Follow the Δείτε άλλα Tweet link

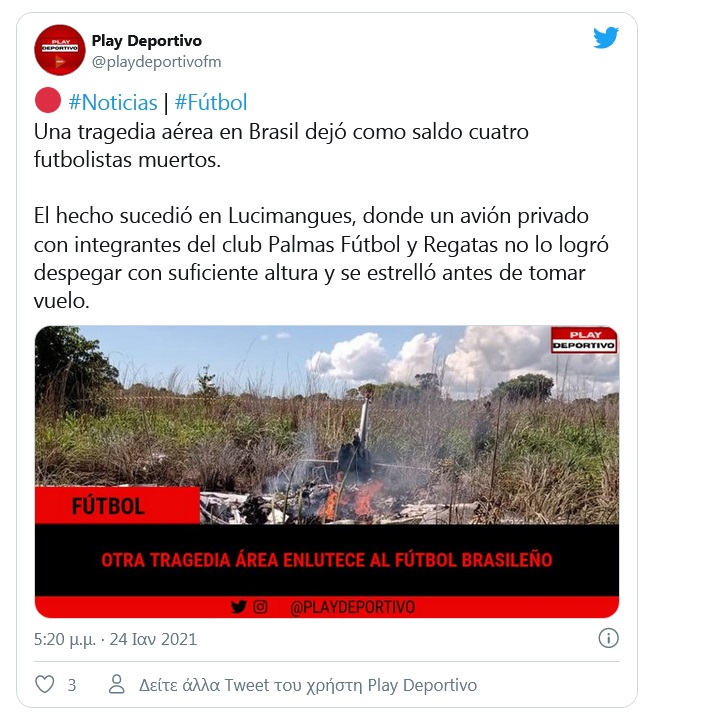308,685
